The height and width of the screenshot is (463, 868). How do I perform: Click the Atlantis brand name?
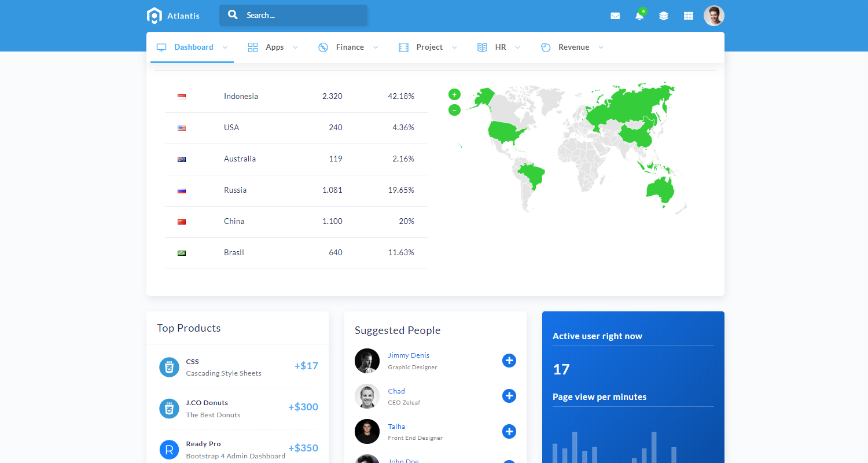pos(183,16)
